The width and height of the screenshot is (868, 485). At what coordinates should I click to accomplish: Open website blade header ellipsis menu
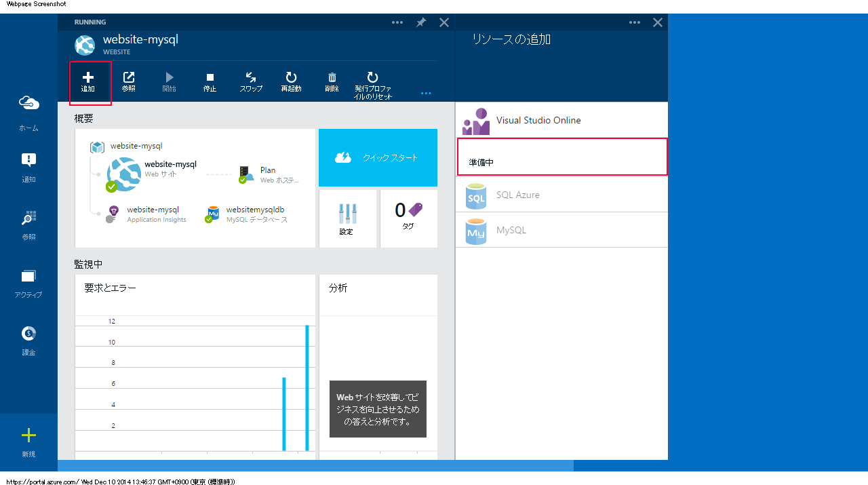point(397,22)
